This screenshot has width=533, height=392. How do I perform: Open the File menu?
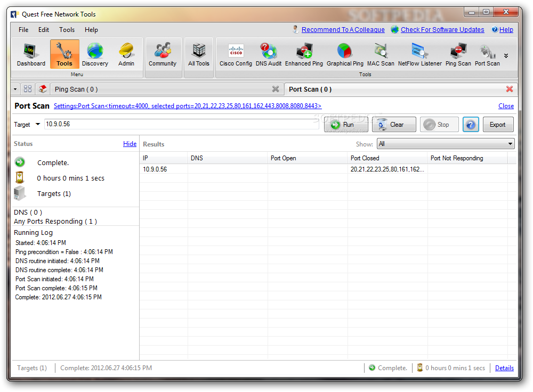point(23,29)
